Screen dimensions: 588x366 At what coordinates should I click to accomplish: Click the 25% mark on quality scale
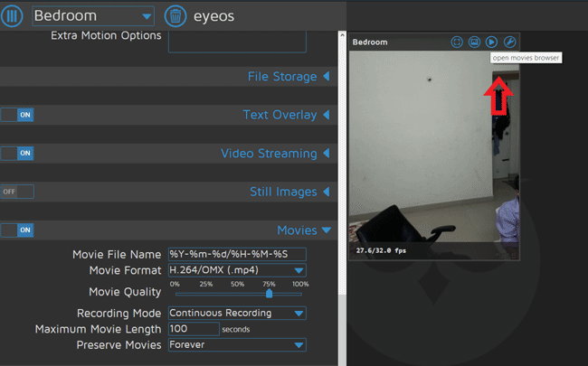[x=206, y=284]
